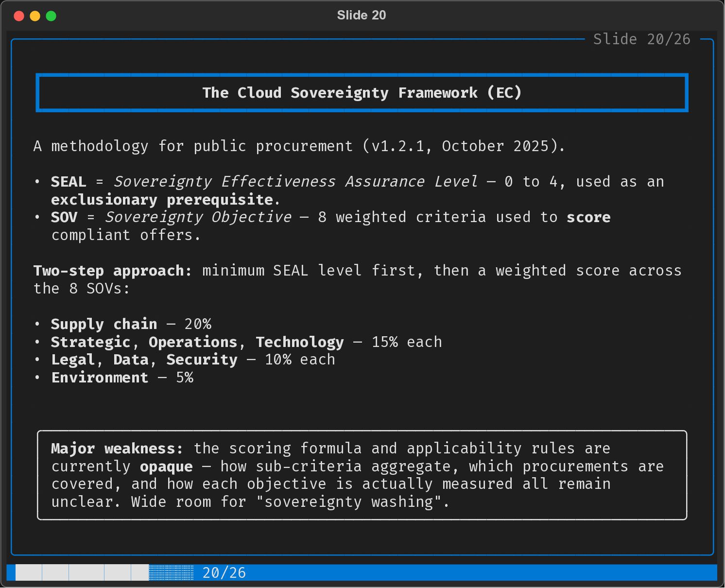Screen dimensions: 725x588
Task: Click the "20/26" counter in the status bar
Action: [224, 573]
